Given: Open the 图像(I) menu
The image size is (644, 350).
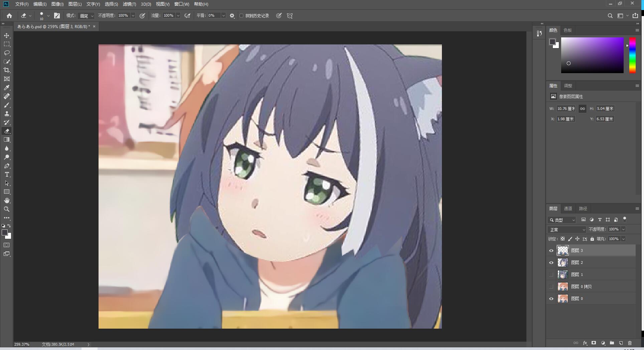Looking at the screenshot, I should 57,4.
